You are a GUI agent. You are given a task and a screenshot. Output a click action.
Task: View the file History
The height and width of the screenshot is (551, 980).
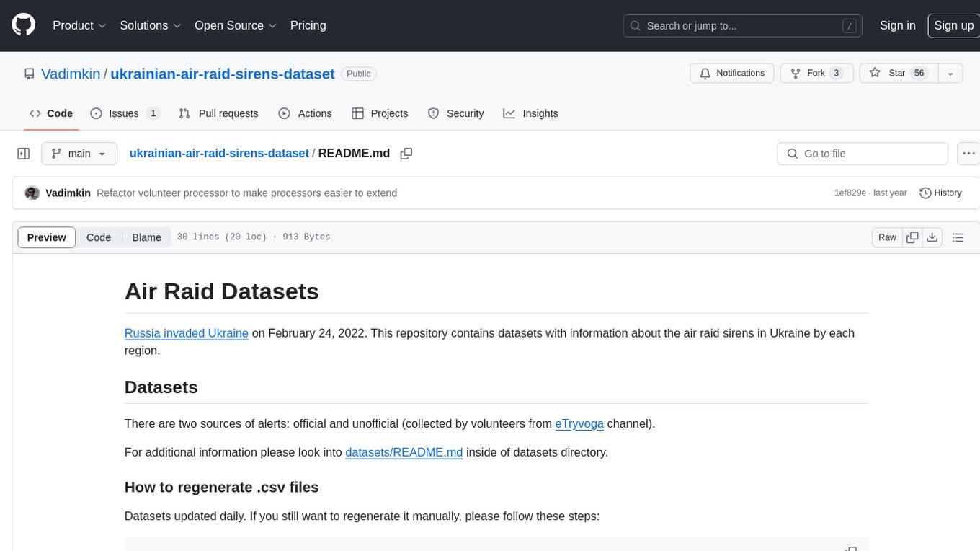pos(940,193)
